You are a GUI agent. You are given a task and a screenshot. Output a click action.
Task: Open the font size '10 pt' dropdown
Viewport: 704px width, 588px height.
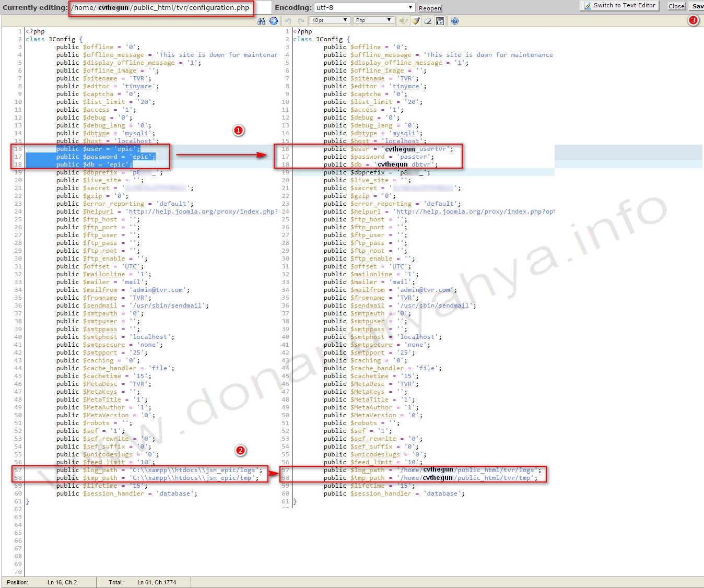(330, 20)
